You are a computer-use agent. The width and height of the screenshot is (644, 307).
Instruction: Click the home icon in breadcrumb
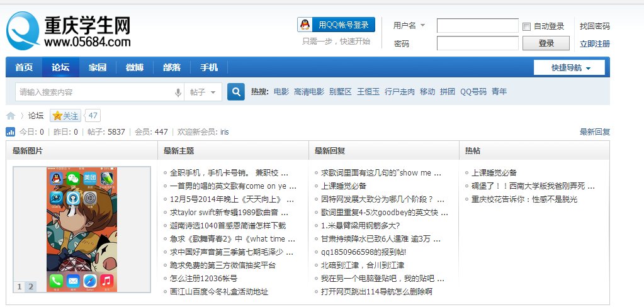[11, 116]
